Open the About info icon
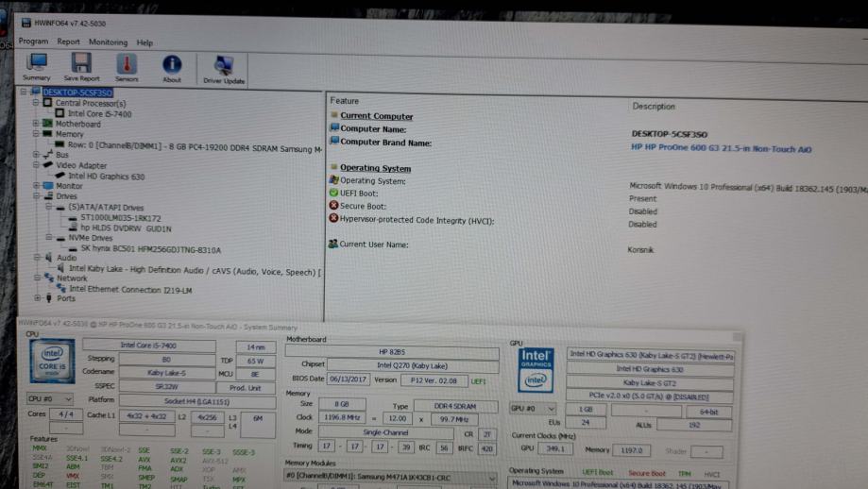The image size is (868, 489). pyautogui.click(x=172, y=69)
